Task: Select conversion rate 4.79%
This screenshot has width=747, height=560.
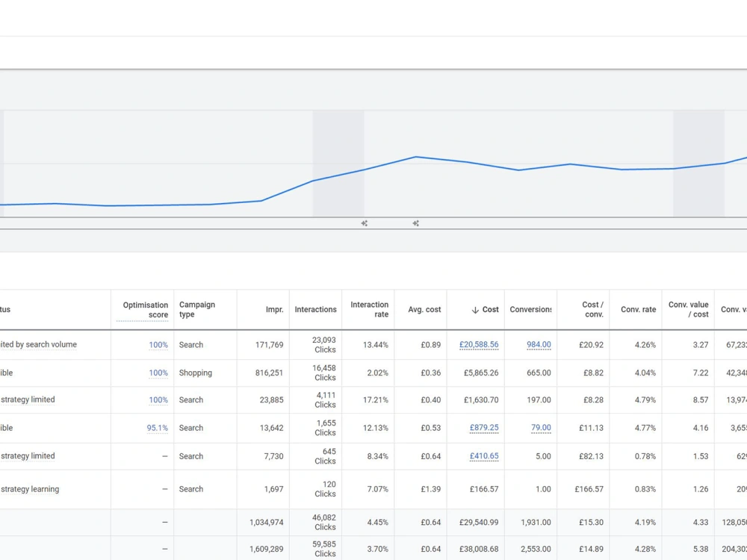Action: [x=645, y=400]
